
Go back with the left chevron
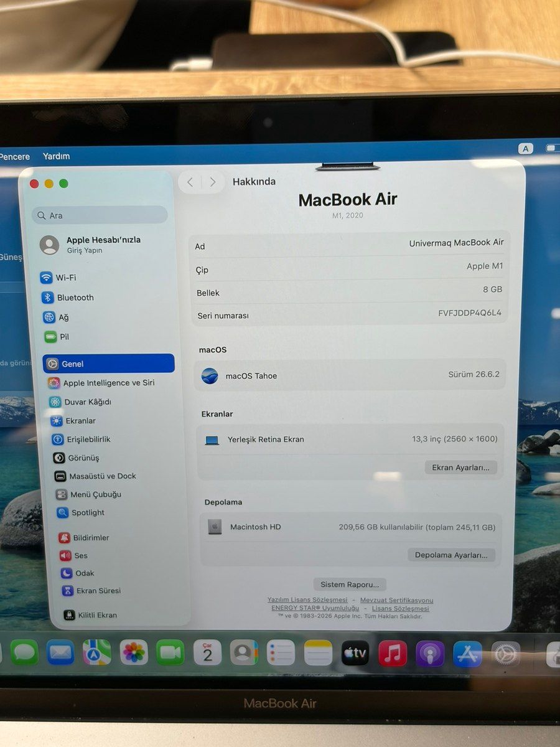[190, 182]
